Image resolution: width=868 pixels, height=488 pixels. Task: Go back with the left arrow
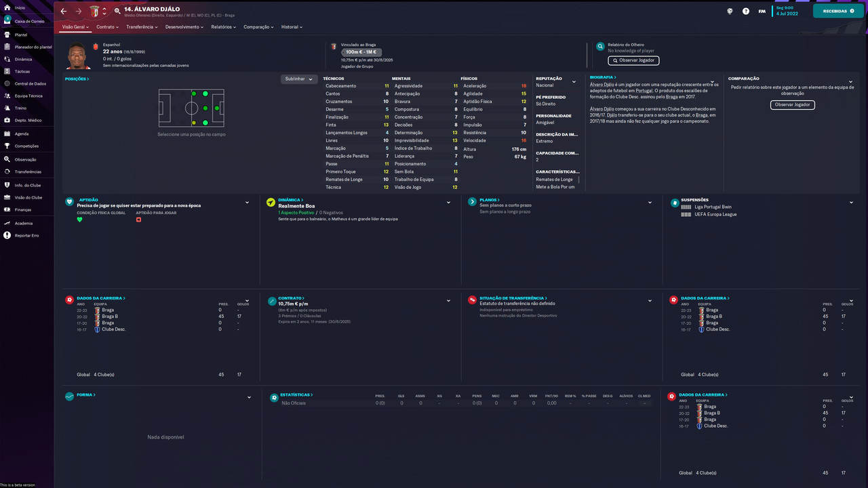point(64,11)
